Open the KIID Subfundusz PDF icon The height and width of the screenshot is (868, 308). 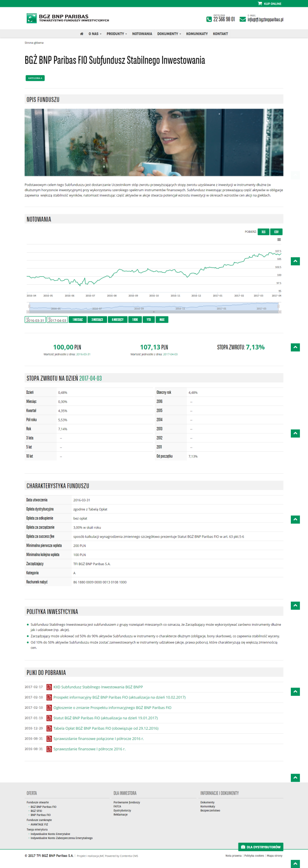[49, 687]
